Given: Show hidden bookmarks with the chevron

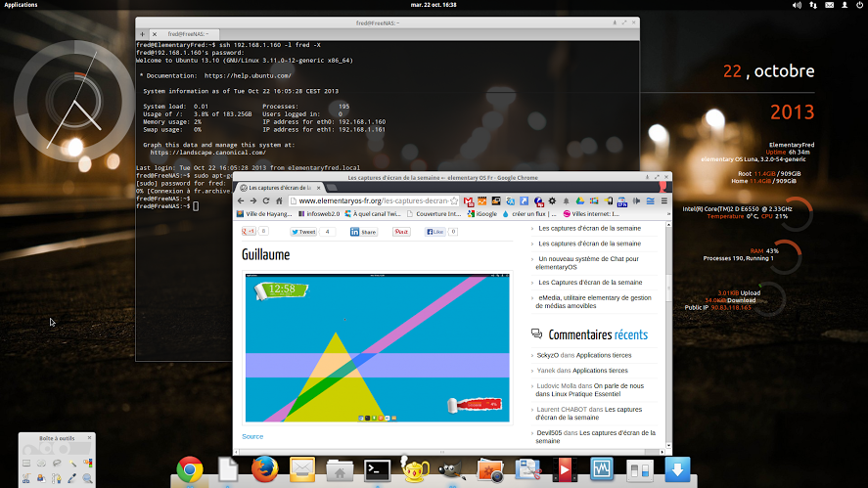Looking at the screenshot, I should [x=668, y=213].
